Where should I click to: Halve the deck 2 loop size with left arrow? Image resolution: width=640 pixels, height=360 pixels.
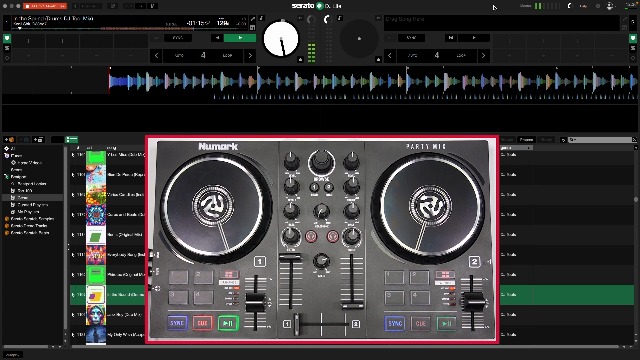click(390, 56)
